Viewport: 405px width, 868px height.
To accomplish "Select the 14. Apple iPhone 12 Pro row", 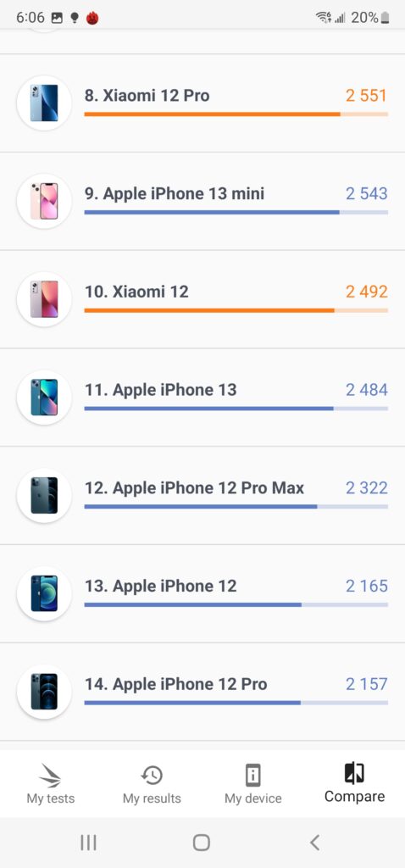I will pyautogui.click(x=202, y=692).
